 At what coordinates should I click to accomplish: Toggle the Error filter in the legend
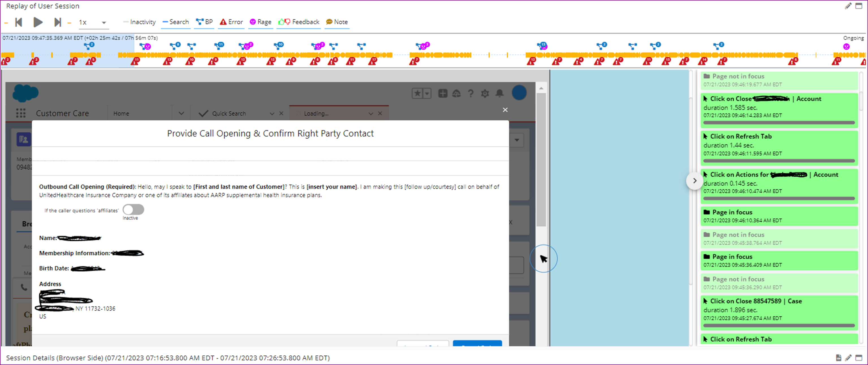[x=231, y=22]
